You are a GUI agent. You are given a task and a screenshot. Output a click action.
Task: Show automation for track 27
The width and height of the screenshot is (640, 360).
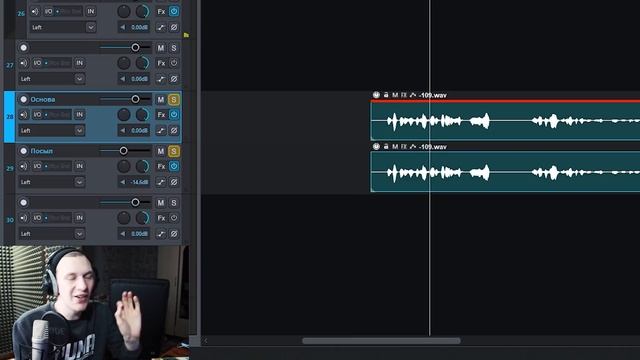coord(161,79)
